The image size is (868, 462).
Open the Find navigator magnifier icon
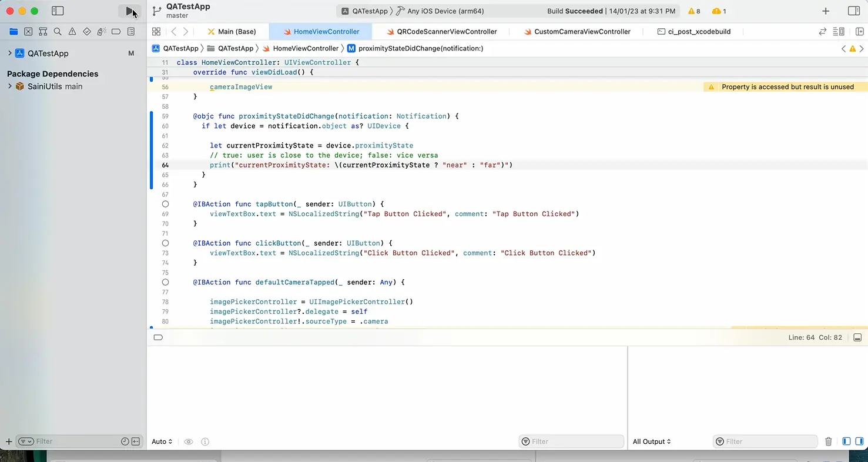(58, 32)
